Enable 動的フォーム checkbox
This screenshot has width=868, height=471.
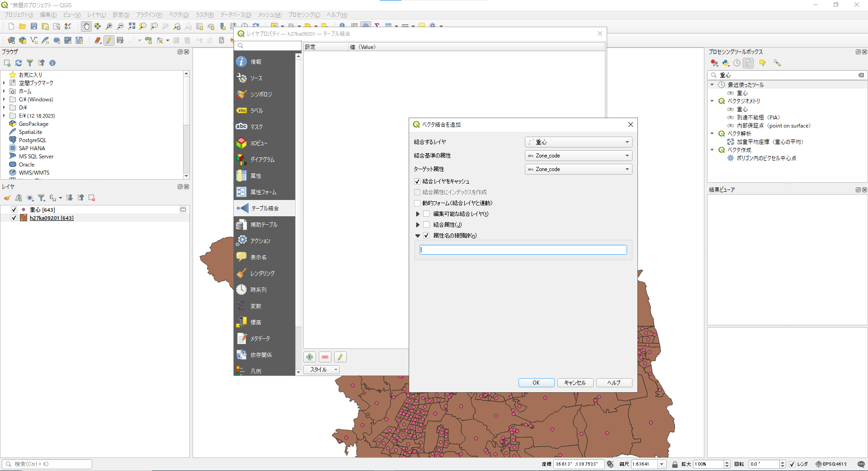coord(417,203)
